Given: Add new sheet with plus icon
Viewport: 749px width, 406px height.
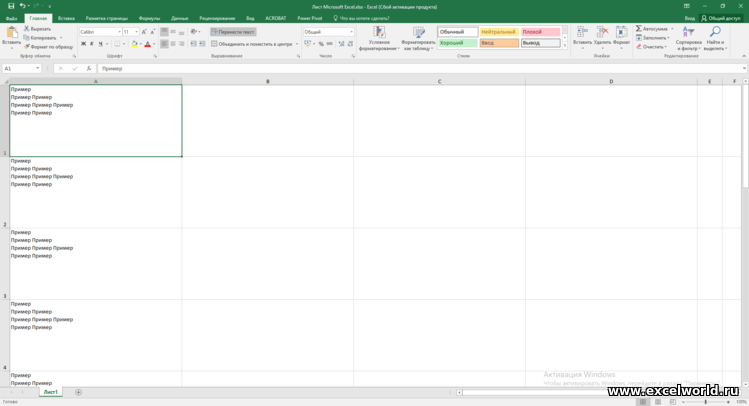Looking at the screenshot, I should pos(78,392).
